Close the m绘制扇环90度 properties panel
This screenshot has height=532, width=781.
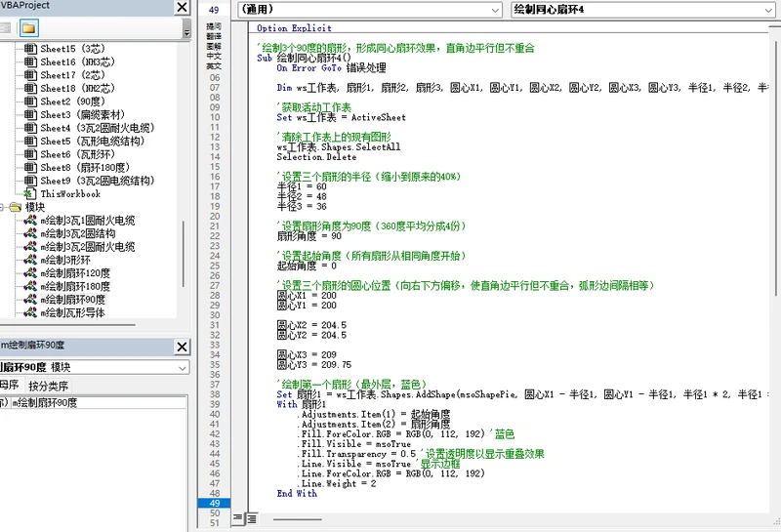tap(183, 347)
